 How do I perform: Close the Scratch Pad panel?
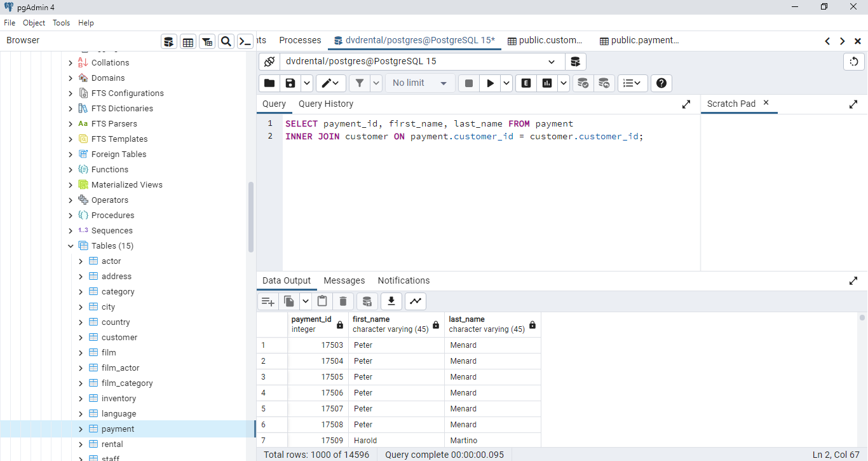pos(766,103)
